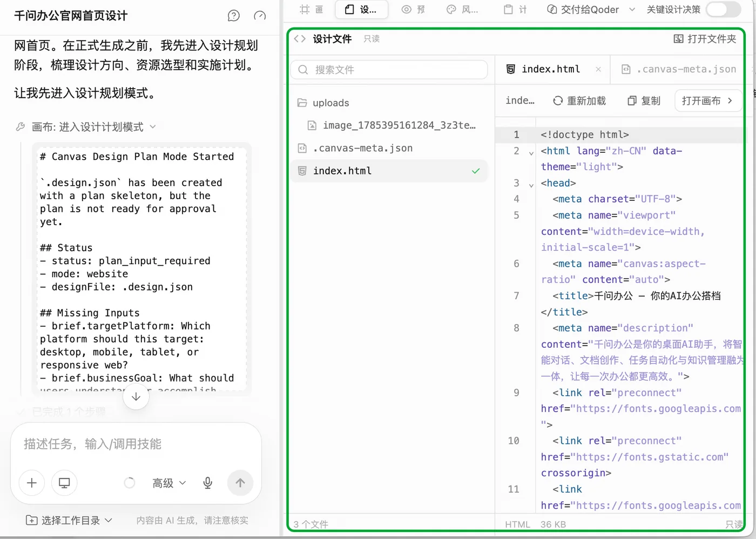The height and width of the screenshot is (539, 756).
Task: Start voice input with microphone icon
Action: (x=207, y=483)
